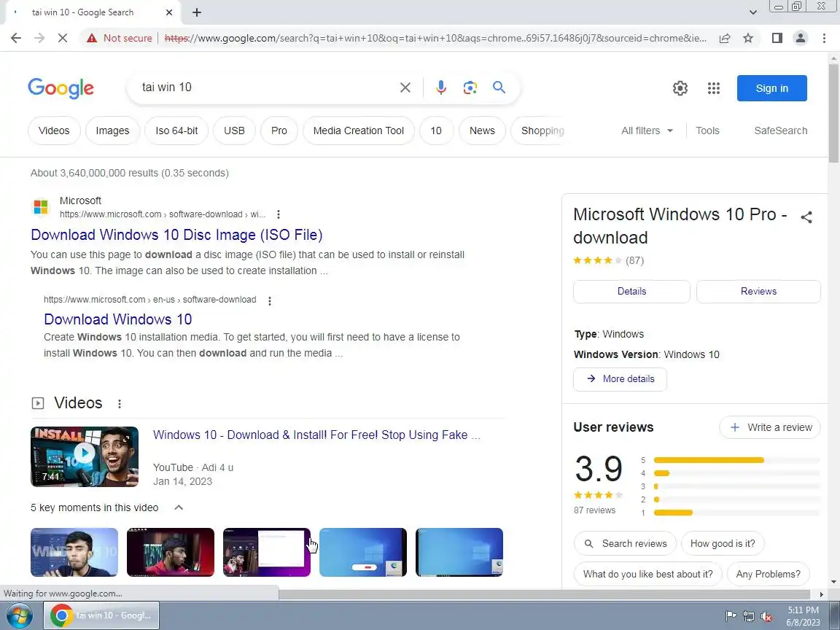Screen dimensions: 840x630
Task: Search by image with Google Lens
Action: [470, 87]
